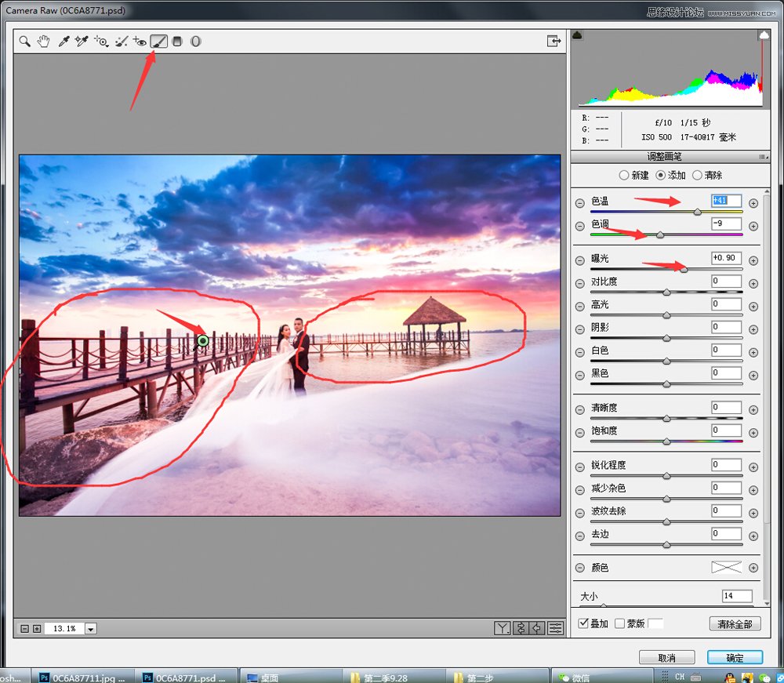Decrease 饱和度 with the minus button
784x683 pixels.
point(579,433)
